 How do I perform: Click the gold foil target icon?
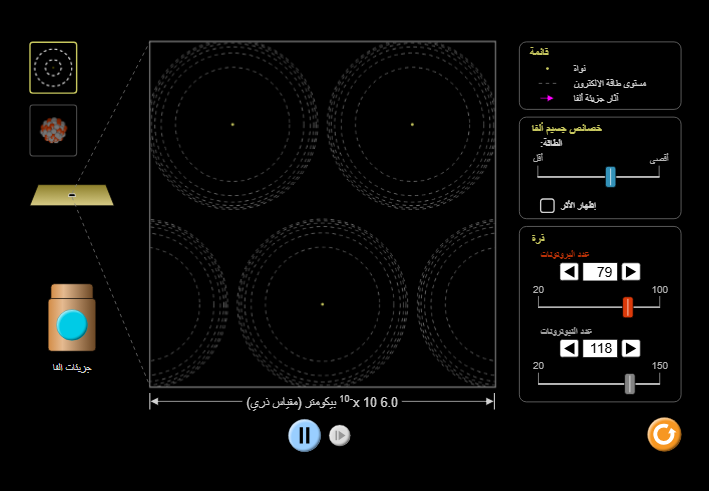[72, 194]
